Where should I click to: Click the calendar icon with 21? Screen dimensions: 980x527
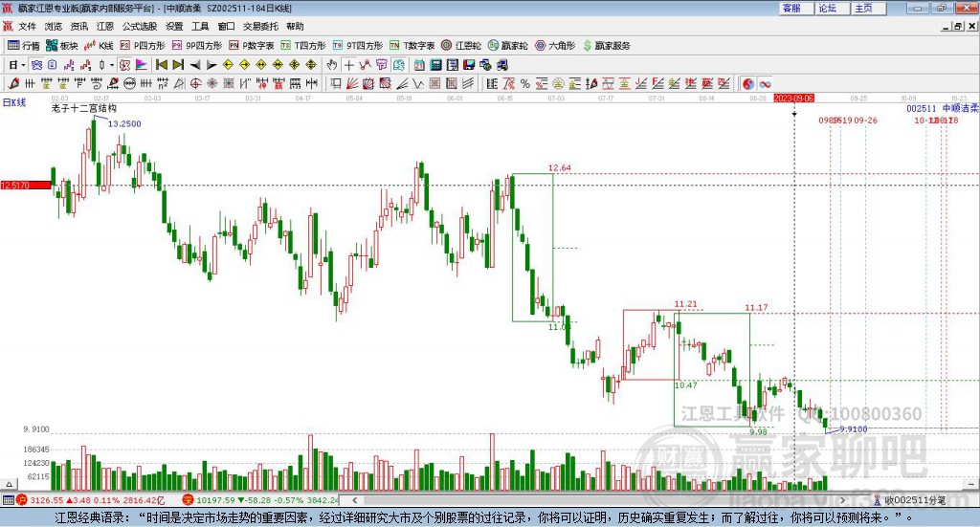point(419,65)
